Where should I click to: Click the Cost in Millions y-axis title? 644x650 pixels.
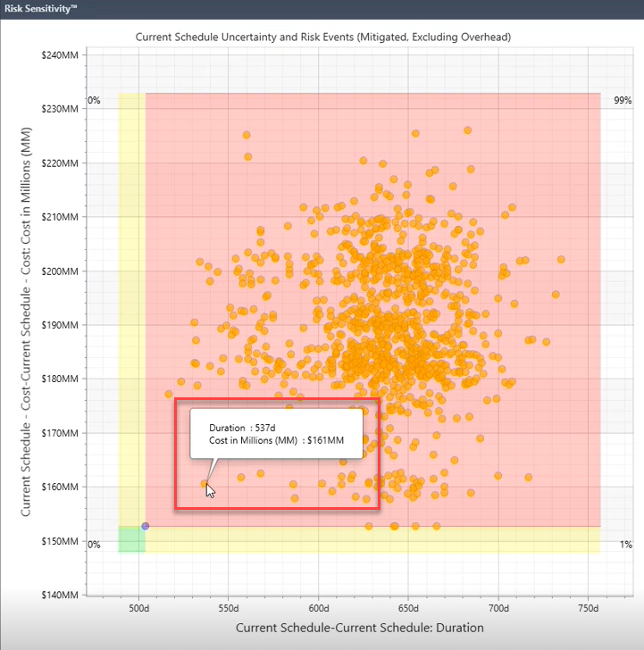[28, 328]
